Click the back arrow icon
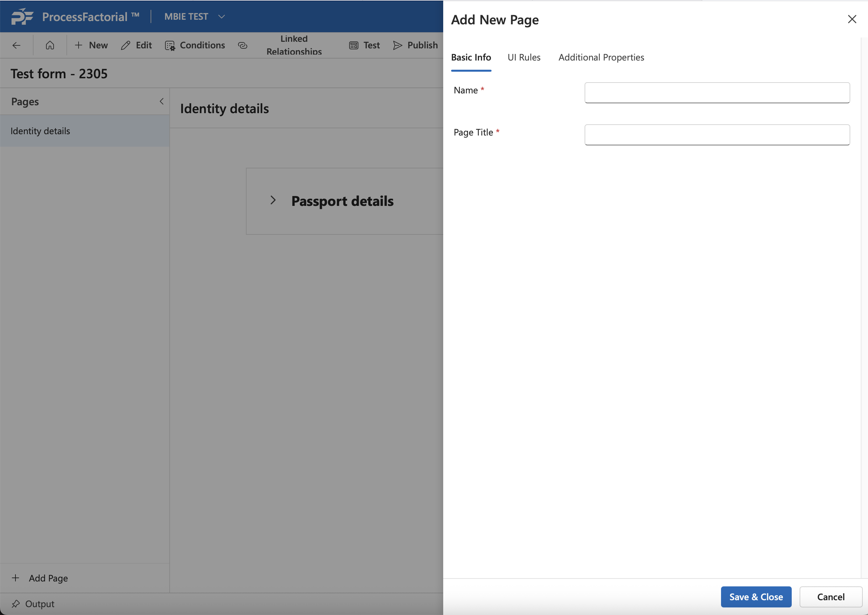 click(16, 45)
